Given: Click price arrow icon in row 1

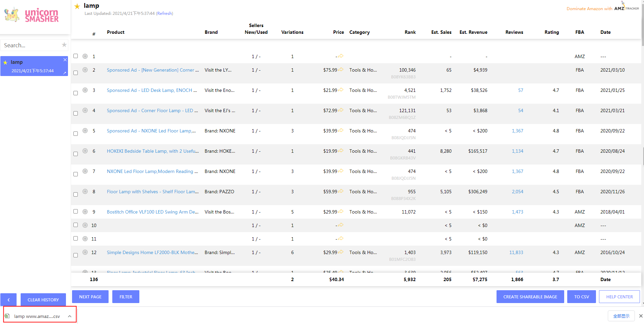Looking at the screenshot, I should pyautogui.click(x=341, y=56).
